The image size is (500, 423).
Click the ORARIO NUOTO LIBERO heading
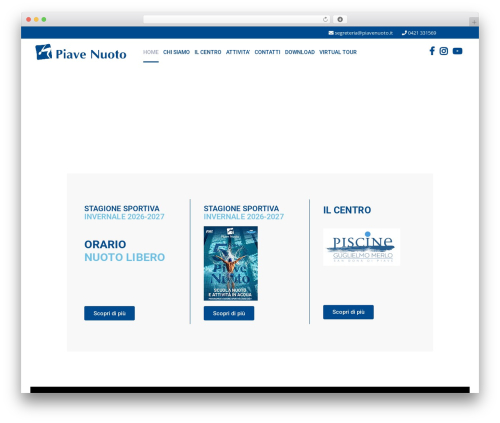[x=125, y=251]
